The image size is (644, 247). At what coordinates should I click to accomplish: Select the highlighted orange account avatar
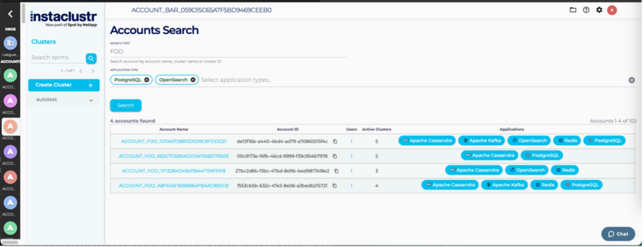[x=10, y=126]
